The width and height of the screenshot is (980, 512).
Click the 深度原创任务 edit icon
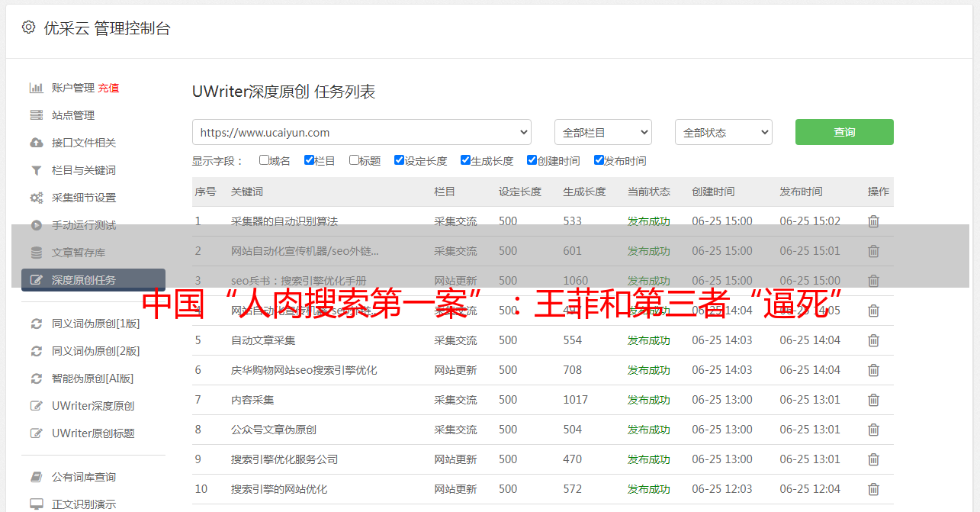coord(36,280)
